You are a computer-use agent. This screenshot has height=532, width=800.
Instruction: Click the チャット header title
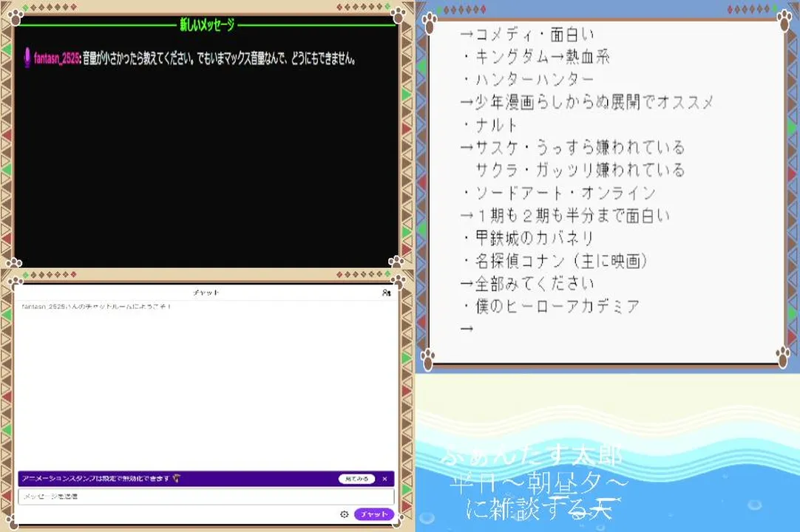tap(206, 293)
